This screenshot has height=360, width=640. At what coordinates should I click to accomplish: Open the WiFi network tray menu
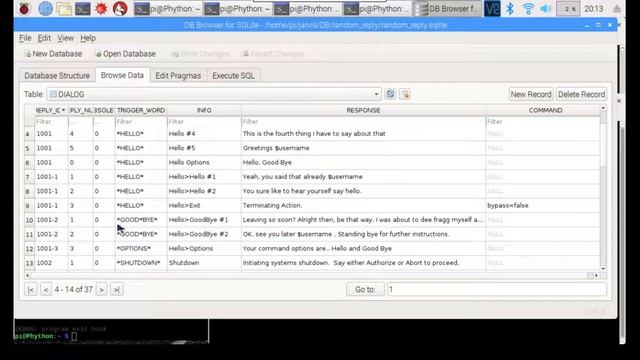pos(528,9)
